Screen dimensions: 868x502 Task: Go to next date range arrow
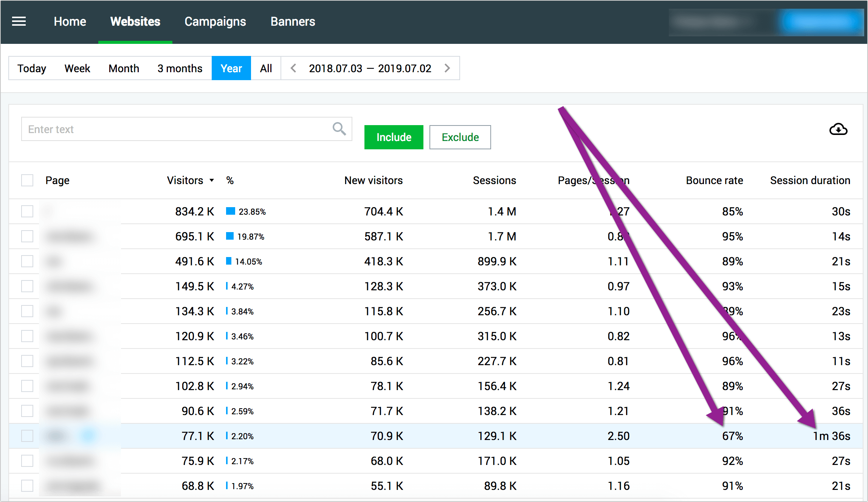(448, 68)
